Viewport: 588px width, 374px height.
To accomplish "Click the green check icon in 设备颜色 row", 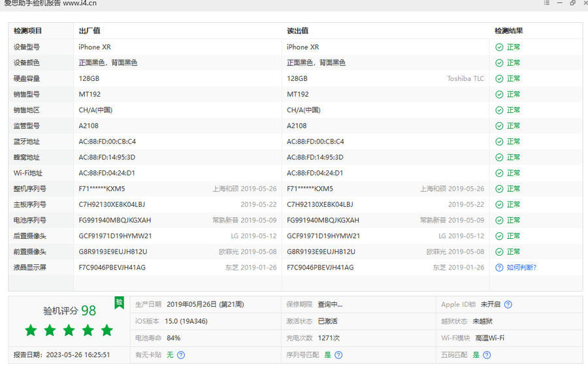I will click(x=499, y=63).
